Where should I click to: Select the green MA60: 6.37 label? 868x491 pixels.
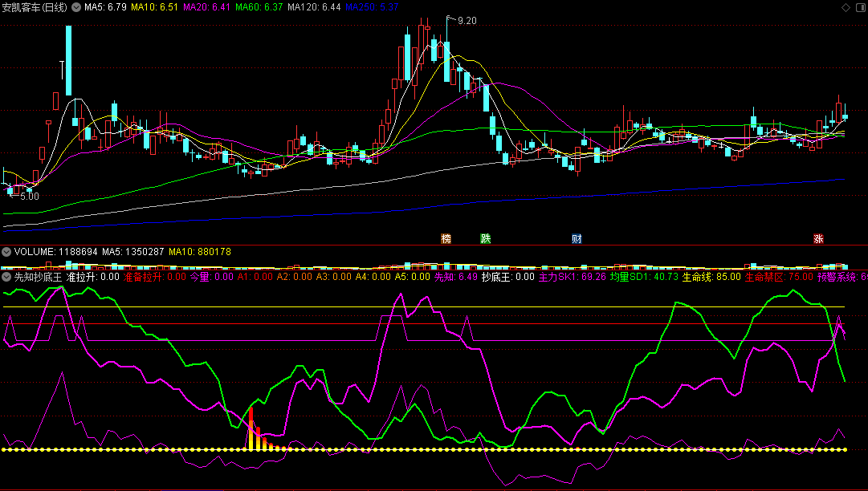[x=259, y=7]
